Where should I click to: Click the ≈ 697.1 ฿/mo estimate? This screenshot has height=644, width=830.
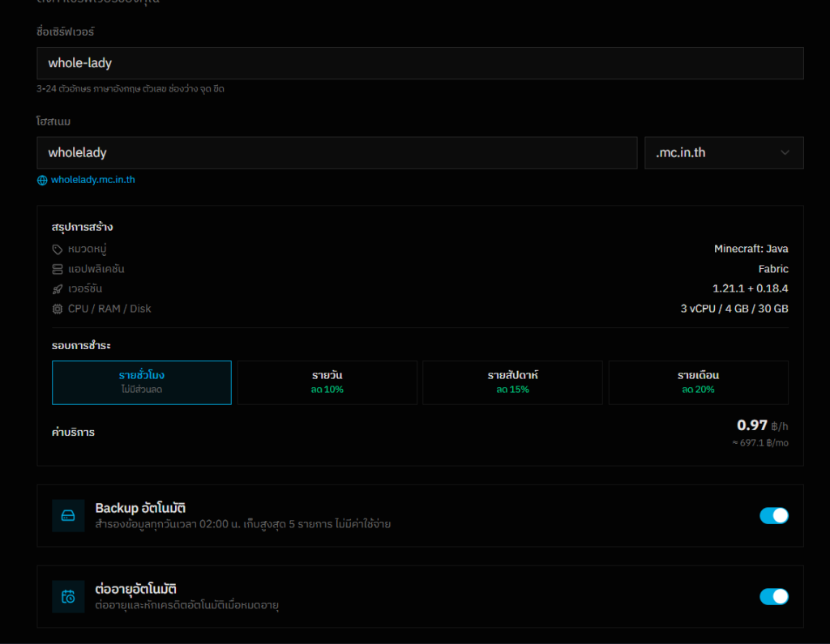760,443
